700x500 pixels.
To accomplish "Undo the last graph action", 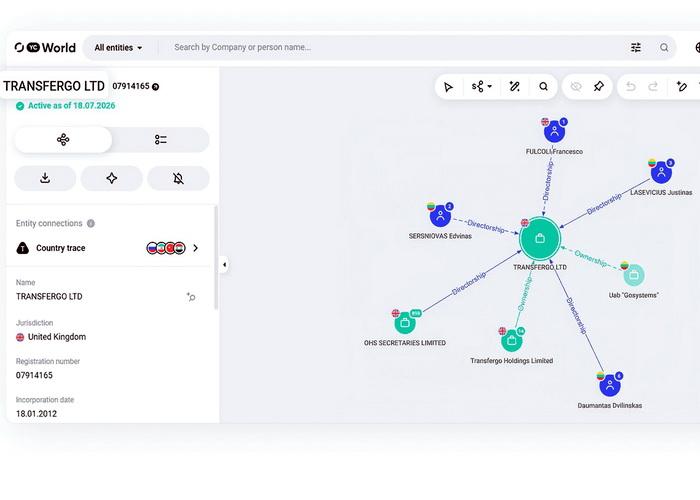I will tap(631, 86).
